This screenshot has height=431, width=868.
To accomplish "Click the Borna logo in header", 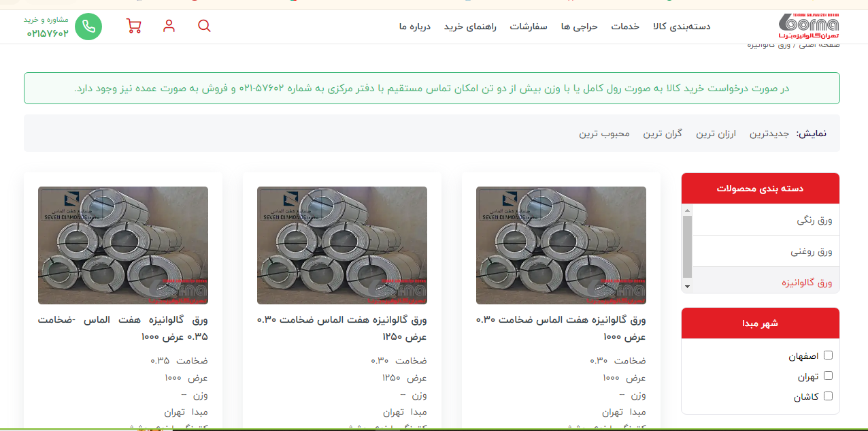I will tap(809, 27).
